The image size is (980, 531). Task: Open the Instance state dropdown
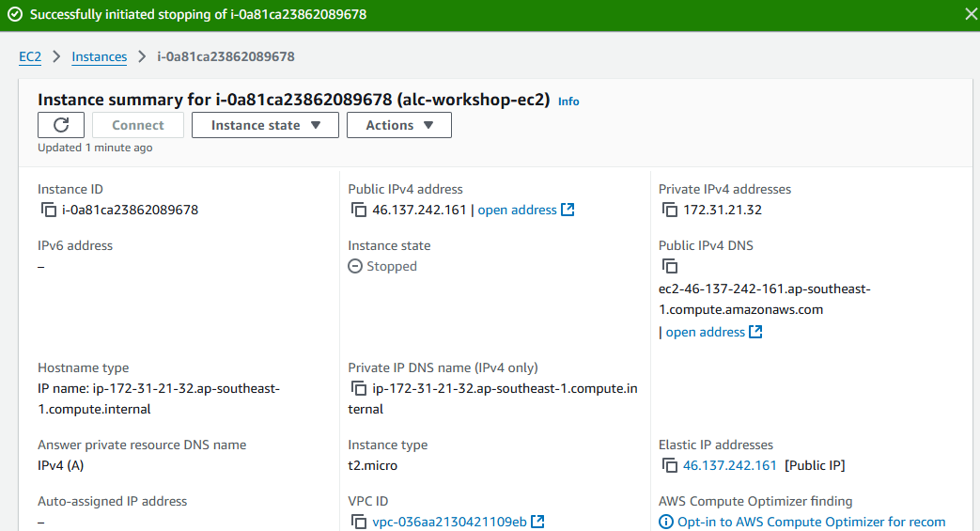(265, 125)
